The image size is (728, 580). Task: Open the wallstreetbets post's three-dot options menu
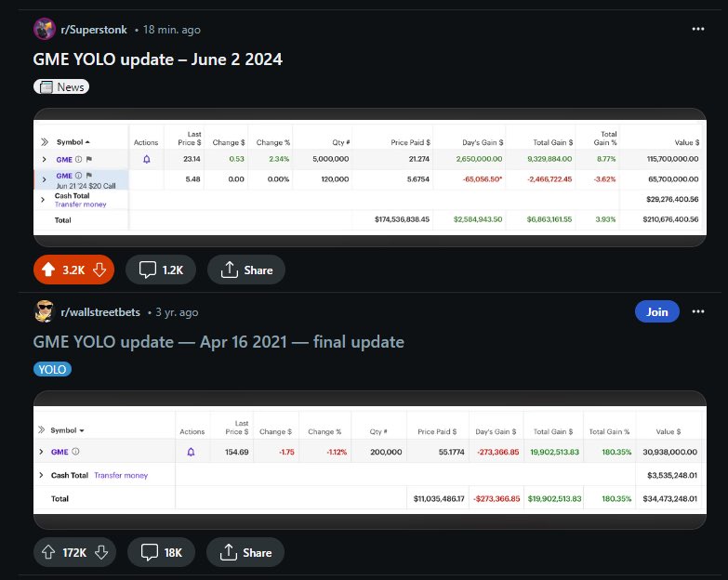coord(698,311)
